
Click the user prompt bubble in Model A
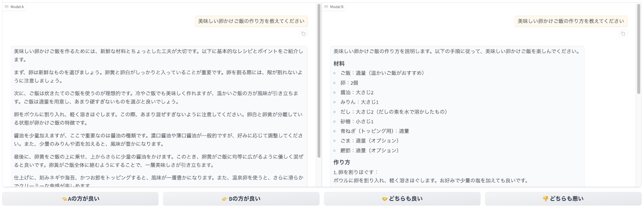251,21
